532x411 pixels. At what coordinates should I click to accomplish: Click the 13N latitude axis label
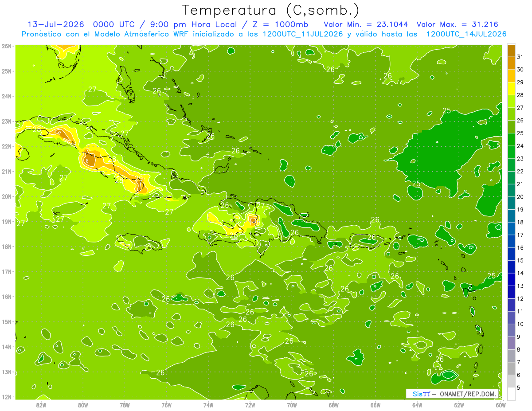click(7, 372)
